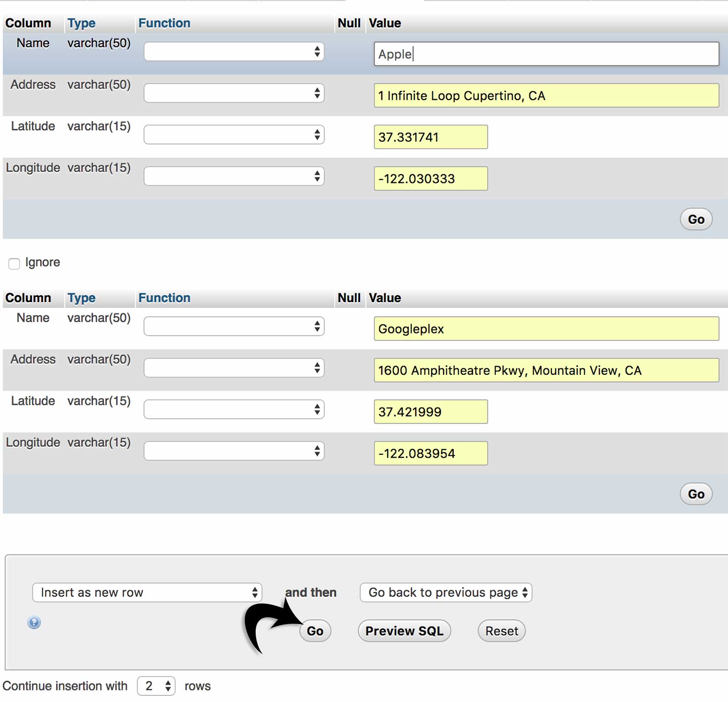The width and height of the screenshot is (728, 702).
Task: Tick the Ignore checkbox
Action: 14,263
